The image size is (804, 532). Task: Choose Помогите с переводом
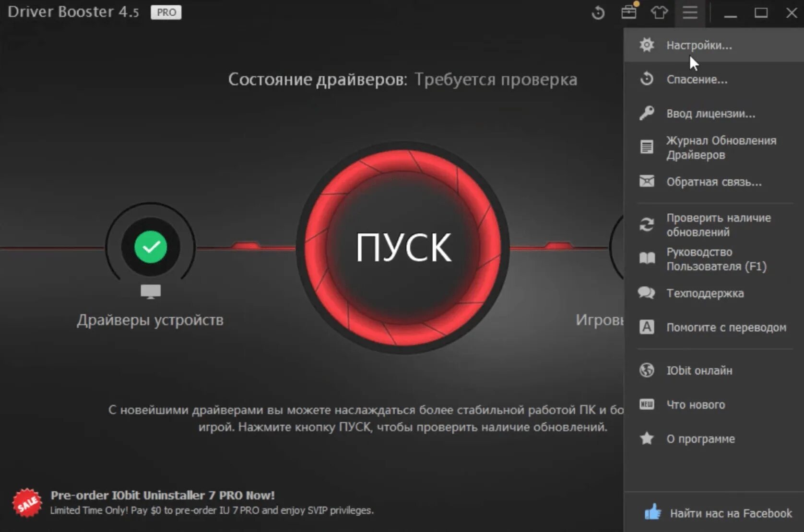714,327
